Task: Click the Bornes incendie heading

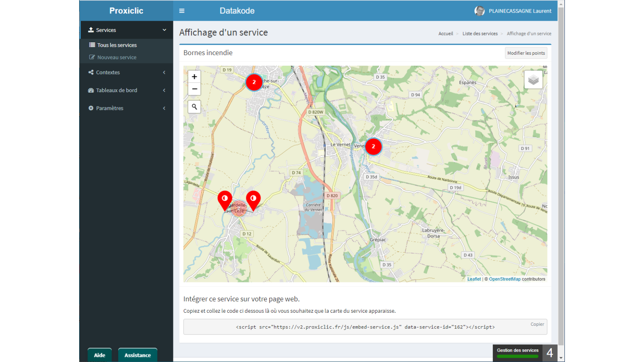Action: click(208, 53)
